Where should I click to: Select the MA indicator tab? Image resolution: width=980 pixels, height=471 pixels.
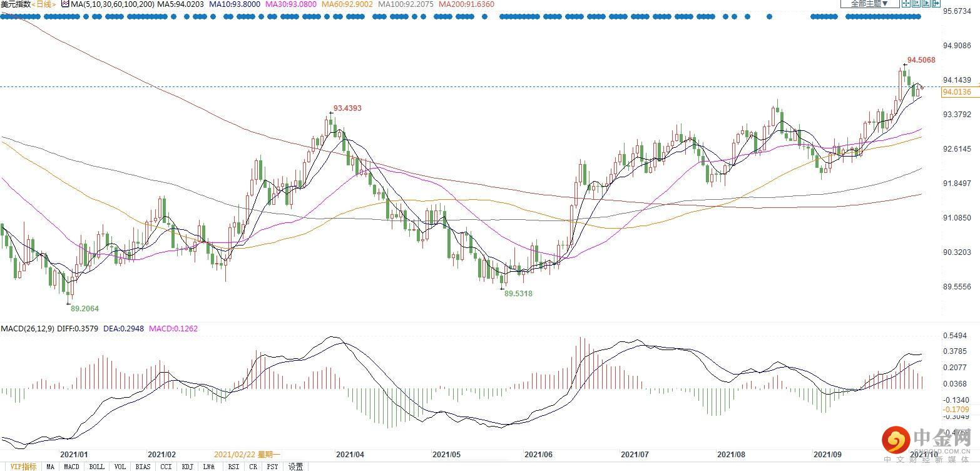pos(50,467)
